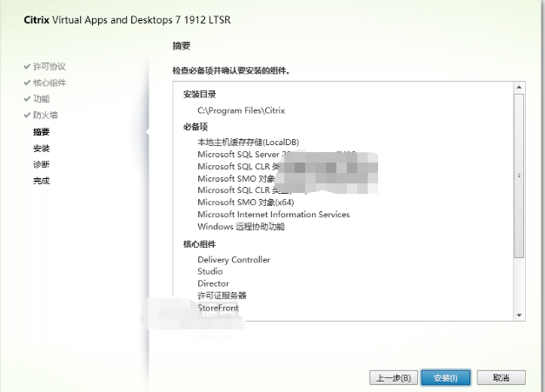Select the Microsoft SMO 对象(x64) entry
Screen dimensions: 545x392
click(246, 203)
